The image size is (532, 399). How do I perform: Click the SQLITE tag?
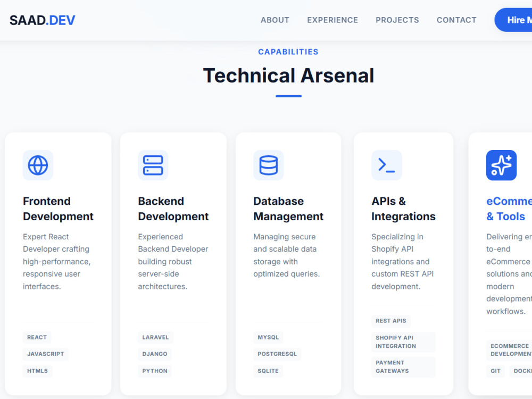pos(268,371)
